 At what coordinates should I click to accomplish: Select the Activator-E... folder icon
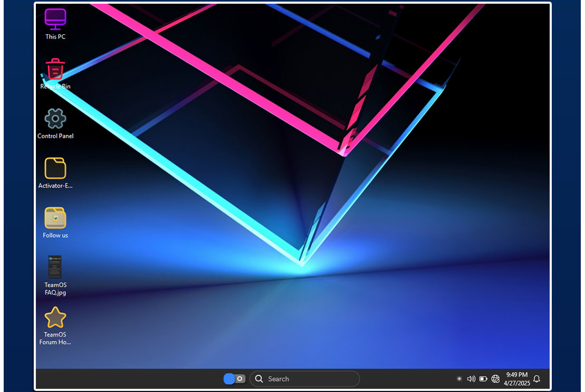[x=55, y=169]
